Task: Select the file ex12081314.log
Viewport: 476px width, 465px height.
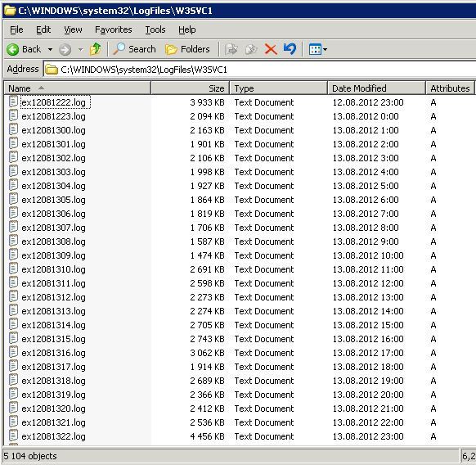Action: (53, 325)
